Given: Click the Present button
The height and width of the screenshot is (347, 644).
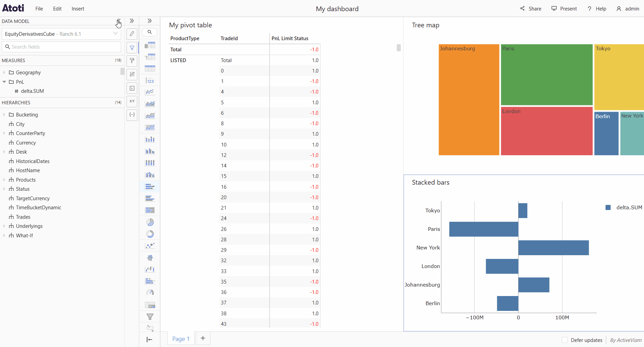Looking at the screenshot, I should tap(564, 9).
